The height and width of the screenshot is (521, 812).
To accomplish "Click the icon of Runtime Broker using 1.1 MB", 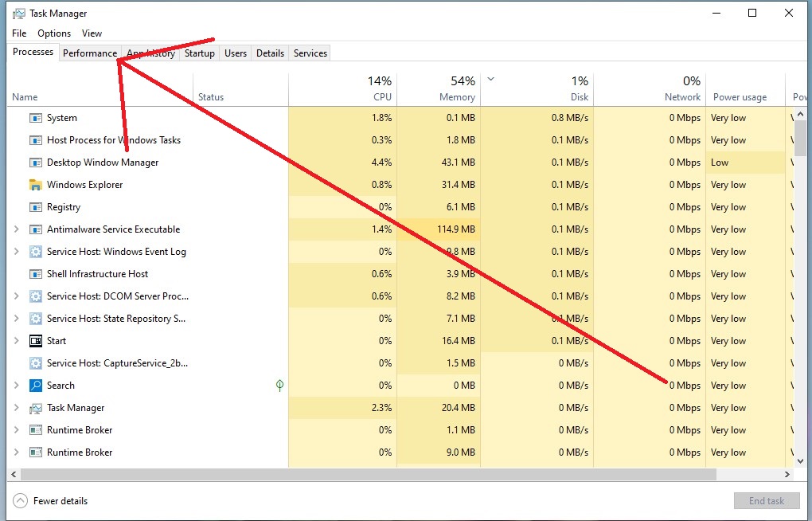I will point(35,430).
